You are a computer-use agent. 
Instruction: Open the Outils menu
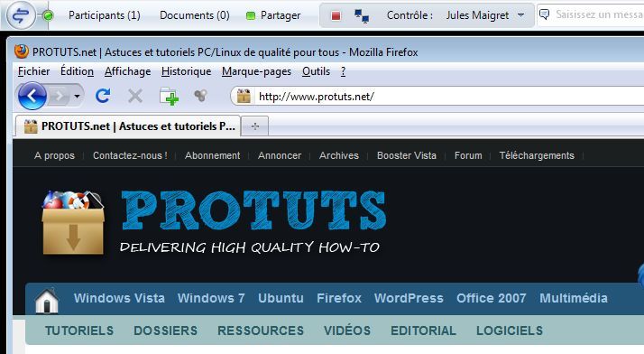(x=316, y=71)
